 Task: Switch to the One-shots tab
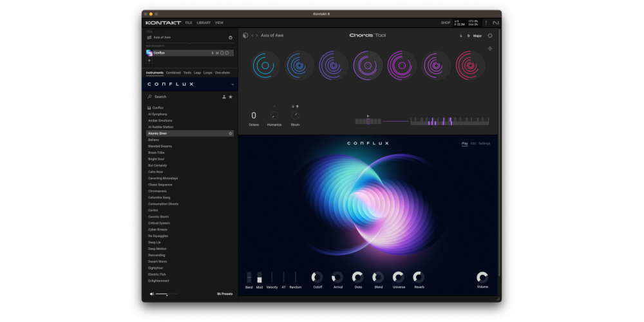pos(222,73)
